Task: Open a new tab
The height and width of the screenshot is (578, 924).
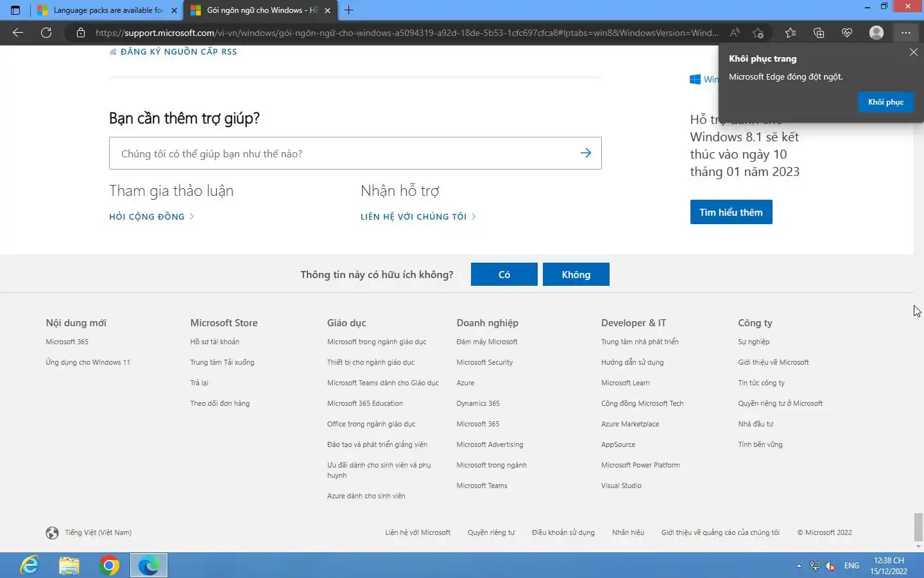Action: pyautogui.click(x=348, y=10)
